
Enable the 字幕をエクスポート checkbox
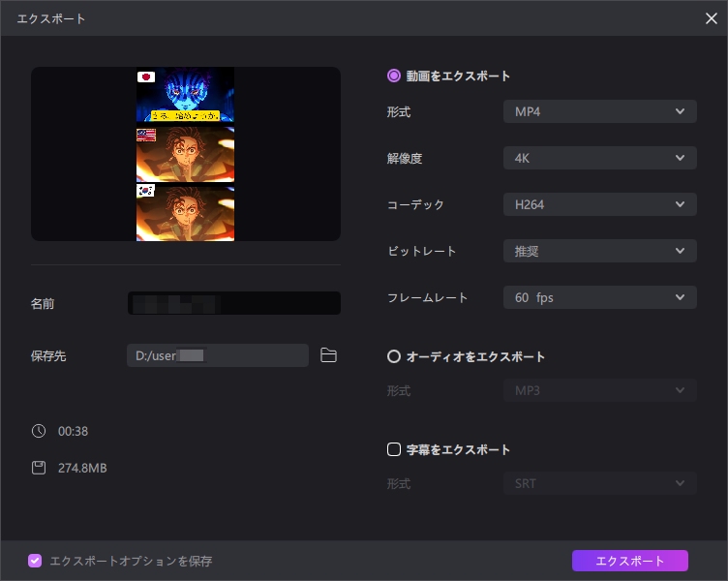pos(394,449)
